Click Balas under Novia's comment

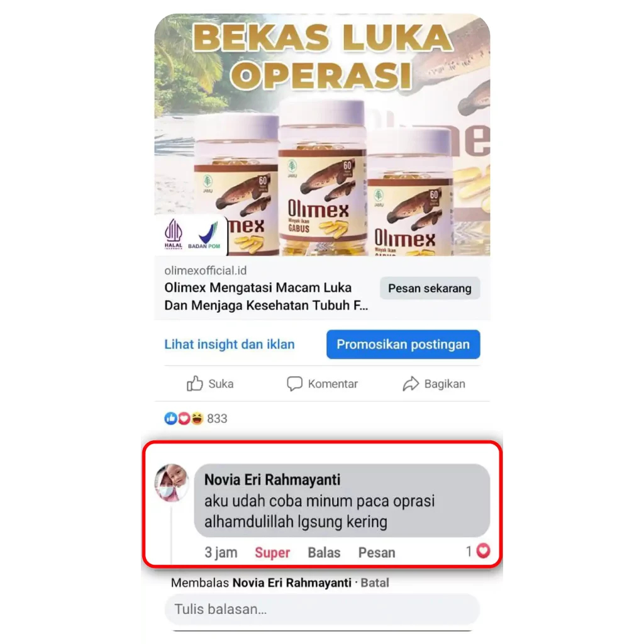[x=324, y=552]
